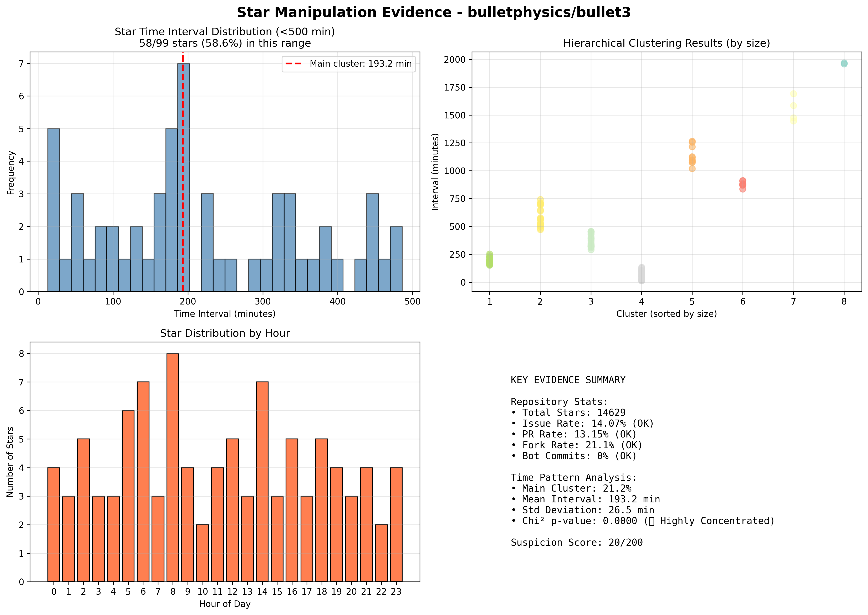
Task: Click the green dots of cluster 1
Action: pyautogui.click(x=490, y=260)
